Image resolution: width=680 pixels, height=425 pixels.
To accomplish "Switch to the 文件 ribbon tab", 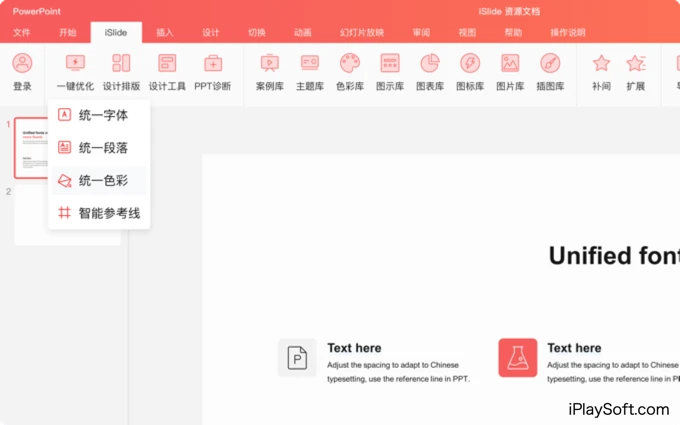I will click(22, 33).
